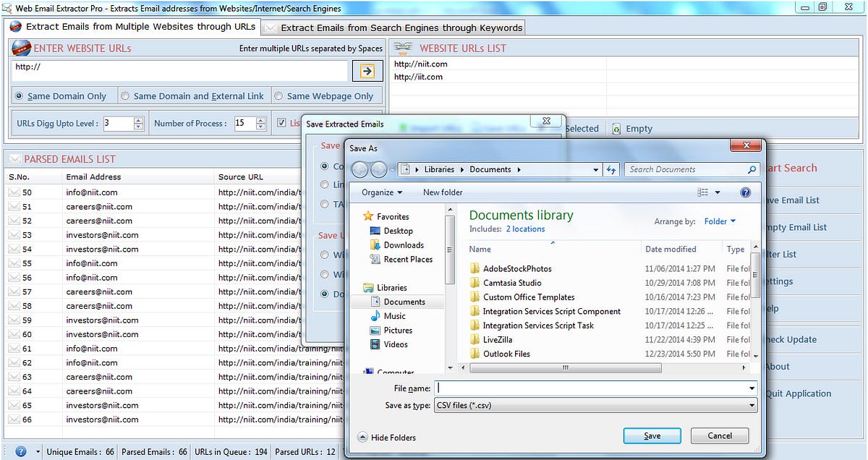Click the blue help icon in status bar
Screen dimensions: 868x460
(x=20, y=451)
